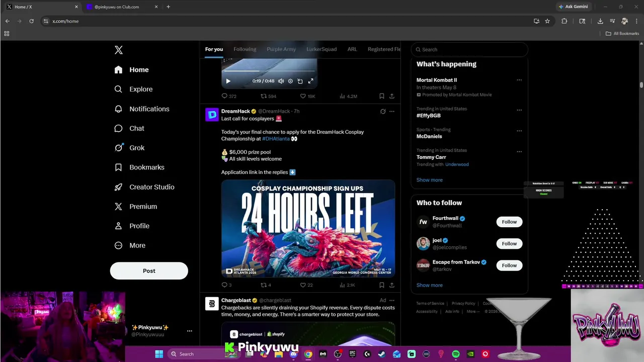Image resolution: width=644 pixels, height=362 pixels.
Task: Open Creator Studio
Action: tap(144, 187)
